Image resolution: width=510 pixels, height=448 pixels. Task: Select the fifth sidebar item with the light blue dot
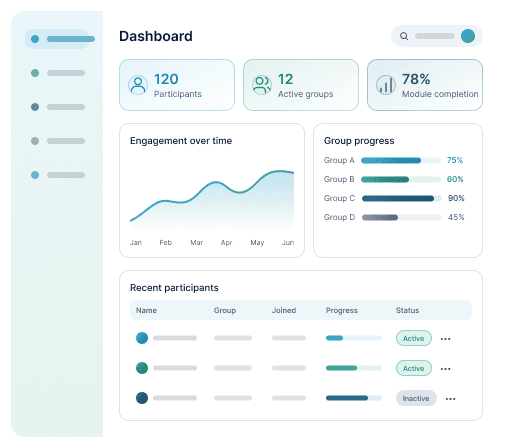coord(57,175)
